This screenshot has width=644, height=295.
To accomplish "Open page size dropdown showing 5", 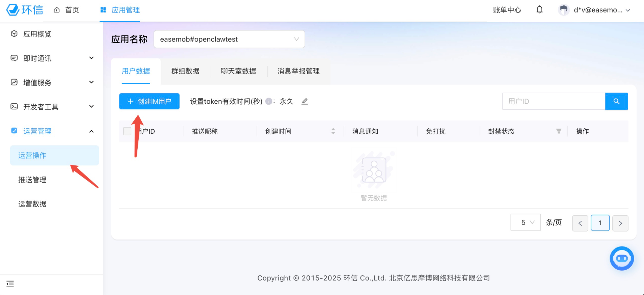I will [526, 222].
